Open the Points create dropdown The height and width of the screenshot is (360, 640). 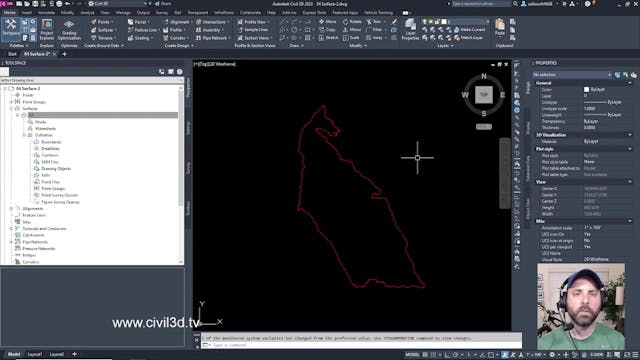(x=101, y=22)
